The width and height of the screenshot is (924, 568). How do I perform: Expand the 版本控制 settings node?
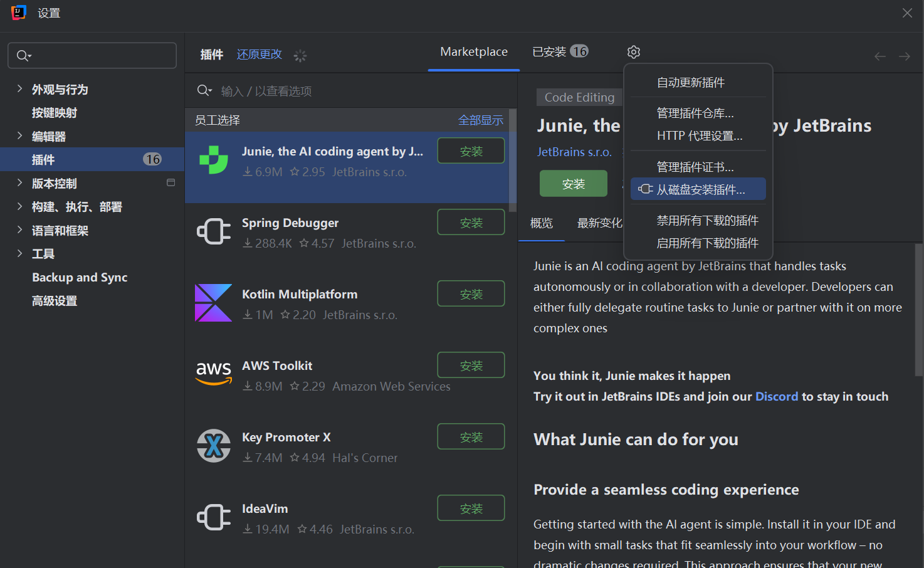tap(19, 182)
